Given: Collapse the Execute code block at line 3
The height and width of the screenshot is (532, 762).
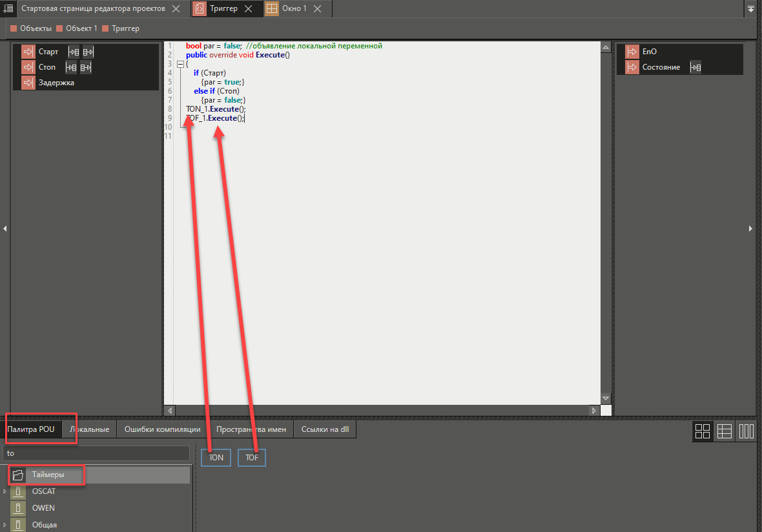Looking at the screenshot, I should [180, 64].
